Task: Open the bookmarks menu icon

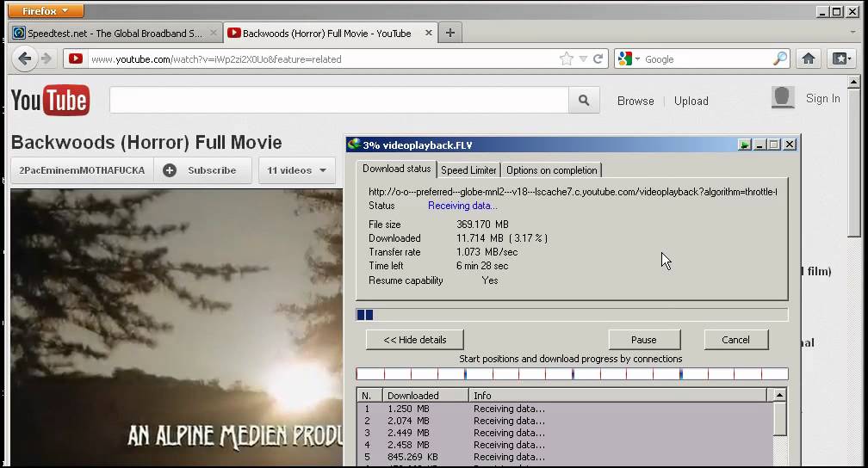Action: (x=841, y=58)
